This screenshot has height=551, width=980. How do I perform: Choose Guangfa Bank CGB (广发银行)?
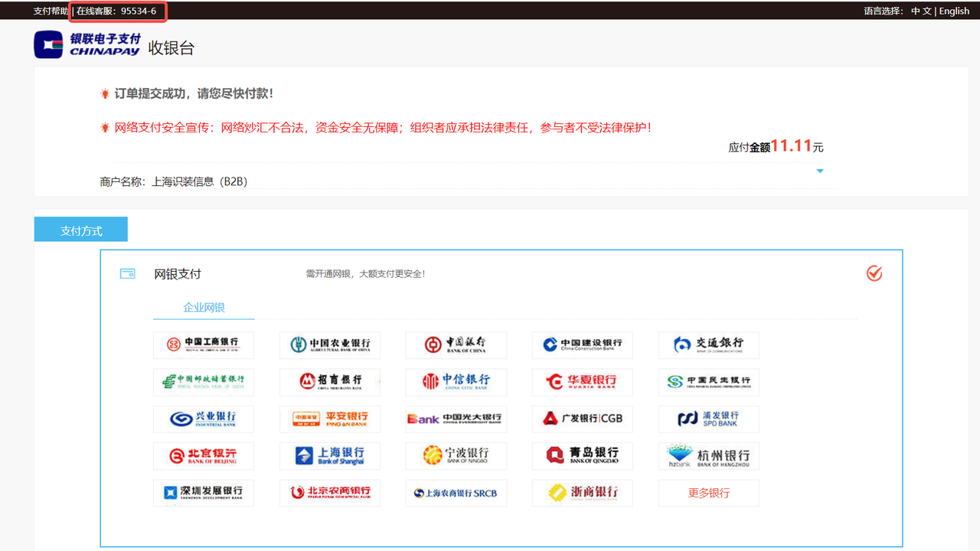[x=583, y=419]
